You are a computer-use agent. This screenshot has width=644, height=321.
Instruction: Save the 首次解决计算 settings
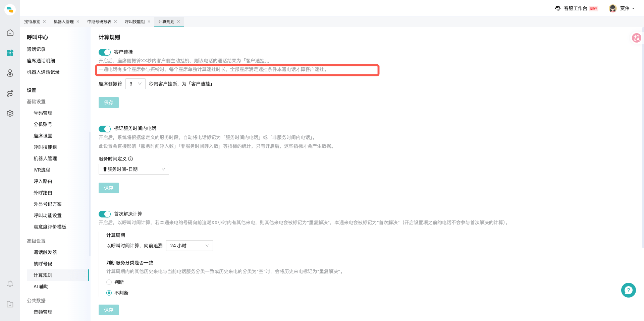(x=109, y=310)
